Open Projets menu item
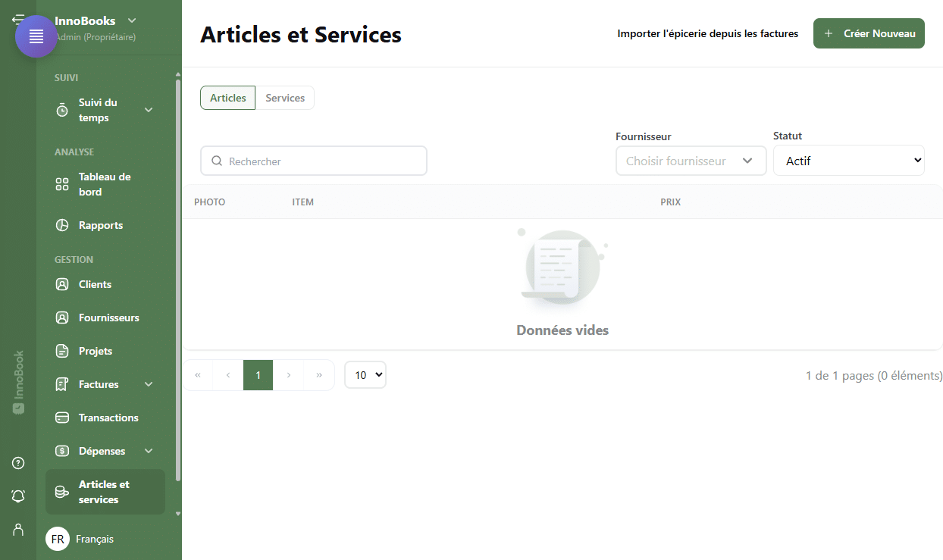Screen dimensions: 943x560 pos(105,351)
